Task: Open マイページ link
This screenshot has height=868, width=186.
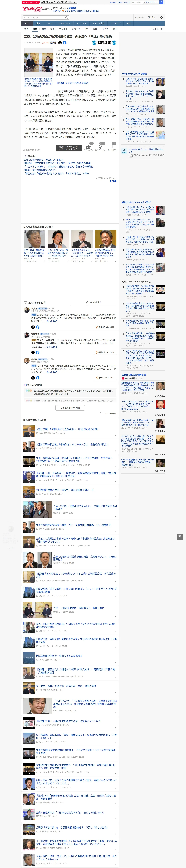Action: [x=139, y=18]
